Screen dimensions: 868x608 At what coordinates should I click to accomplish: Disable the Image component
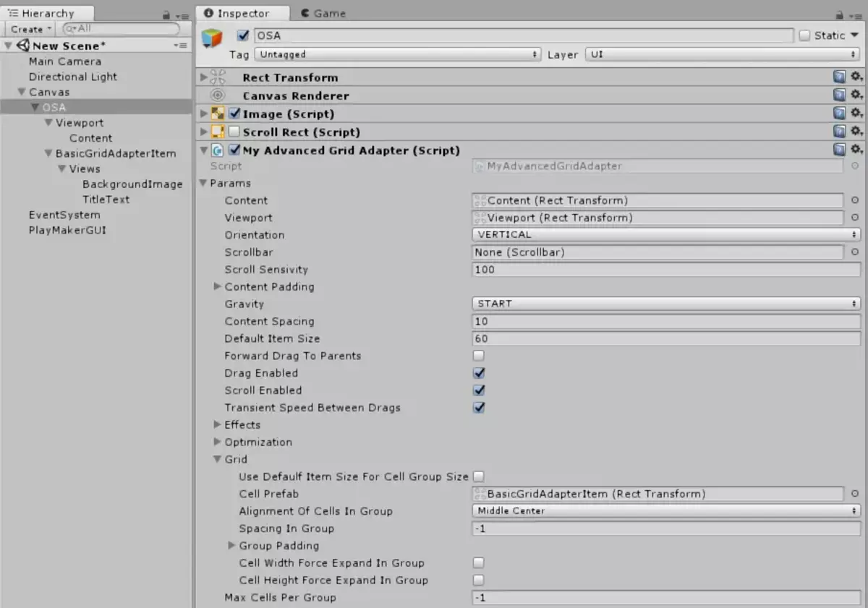234,113
